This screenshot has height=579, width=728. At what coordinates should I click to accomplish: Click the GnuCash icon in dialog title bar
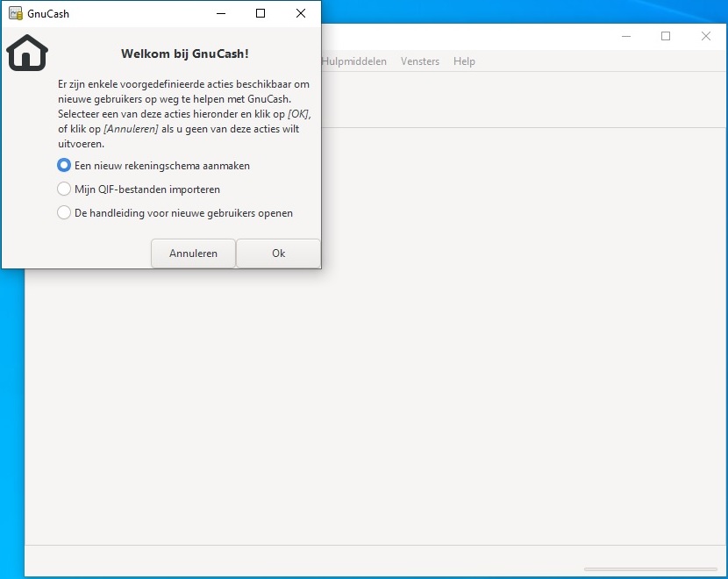15,13
